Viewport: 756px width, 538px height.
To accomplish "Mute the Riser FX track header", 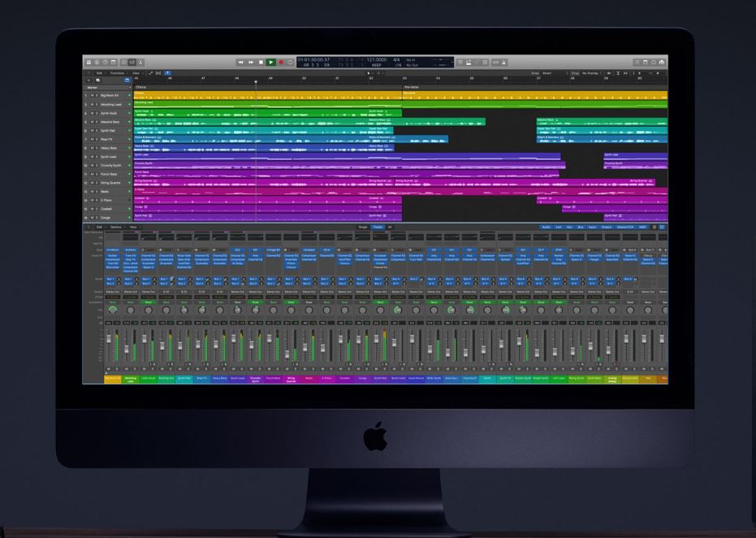I will 92,140.
